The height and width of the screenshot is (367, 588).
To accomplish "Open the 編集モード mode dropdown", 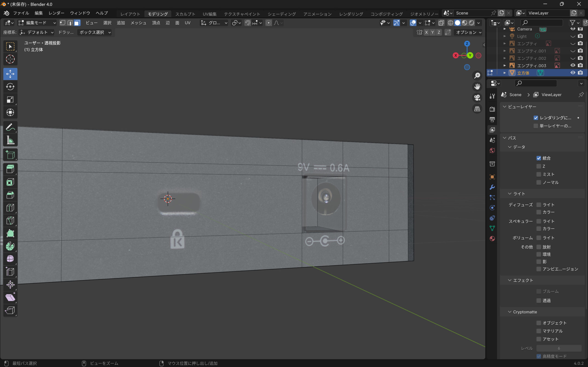I will coord(37,23).
